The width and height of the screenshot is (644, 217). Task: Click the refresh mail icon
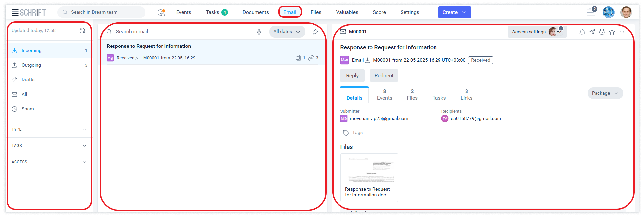(82, 30)
